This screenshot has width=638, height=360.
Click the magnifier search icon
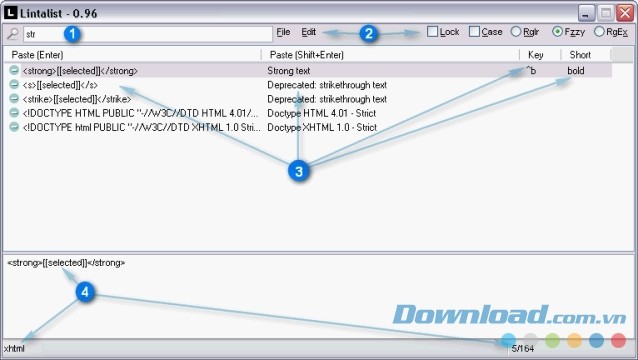coord(13,34)
